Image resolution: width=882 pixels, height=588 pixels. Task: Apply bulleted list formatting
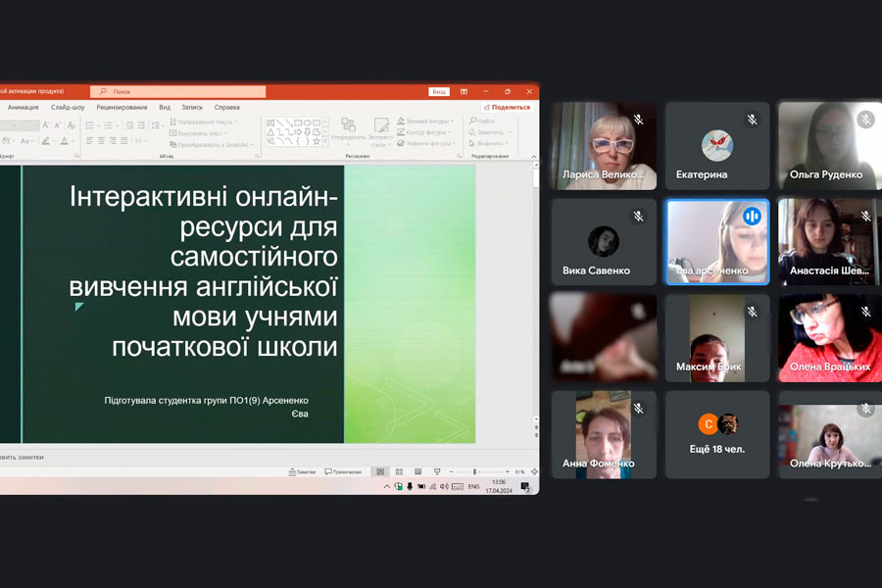(x=90, y=124)
